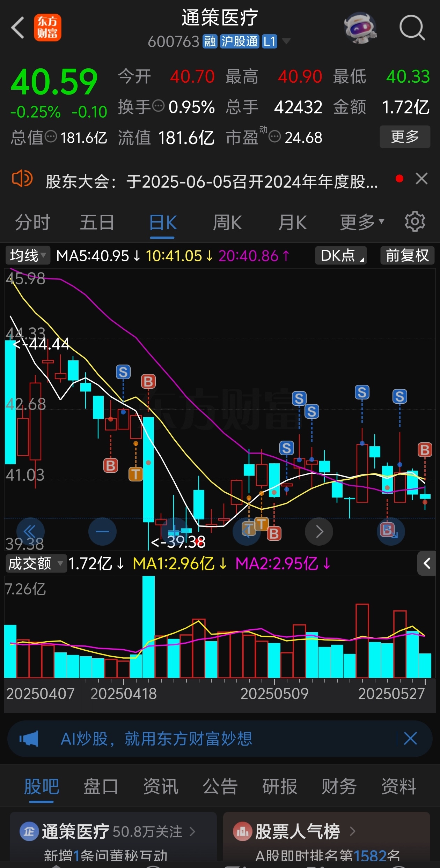Go back with the left arrow
Image resolution: width=440 pixels, height=868 pixels.
tap(17, 28)
